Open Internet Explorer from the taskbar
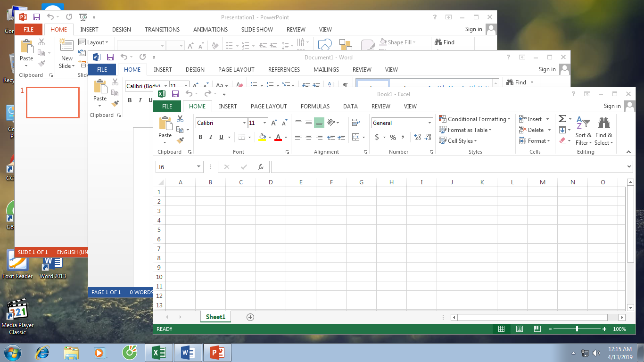Viewport: 644px width, 362px height. 43,353
